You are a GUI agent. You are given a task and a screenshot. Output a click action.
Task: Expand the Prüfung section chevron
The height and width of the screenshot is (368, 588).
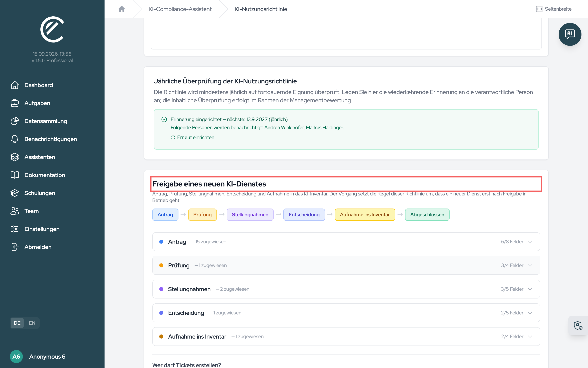[x=530, y=265]
